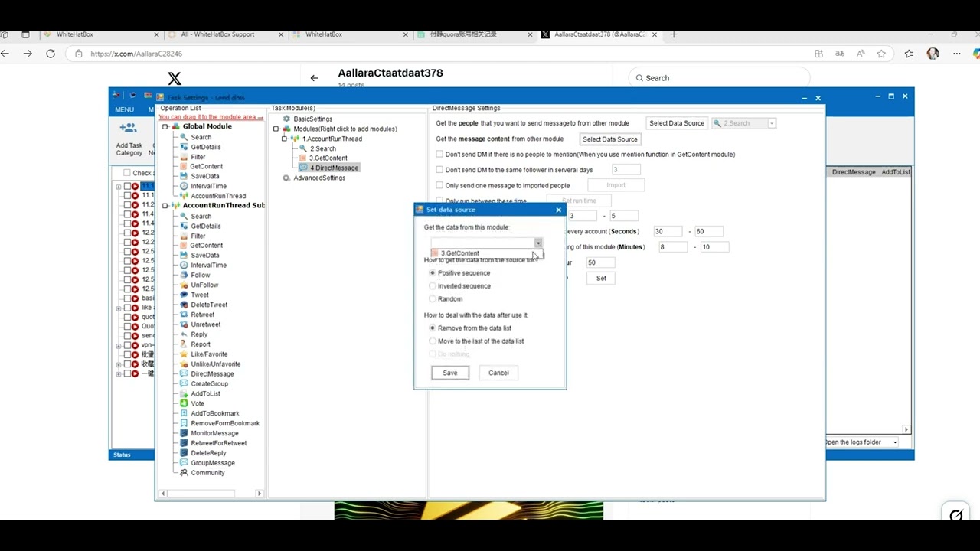The width and height of the screenshot is (980, 551).
Task: Click the X logo on the webpage
Action: tap(175, 78)
